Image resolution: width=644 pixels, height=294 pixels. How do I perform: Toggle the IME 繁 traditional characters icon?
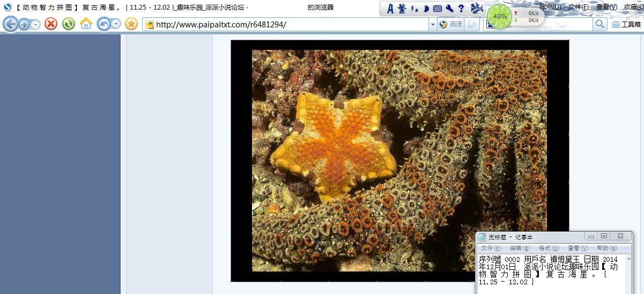click(x=402, y=9)
